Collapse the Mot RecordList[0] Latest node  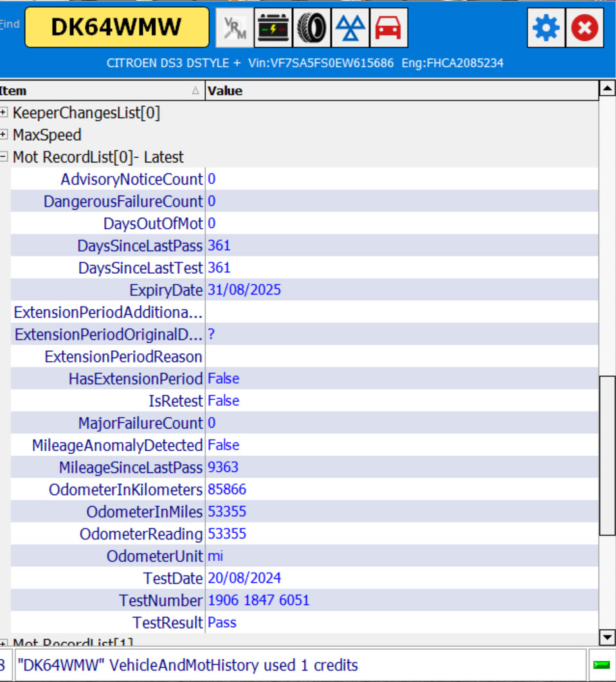tap(4, 157)
